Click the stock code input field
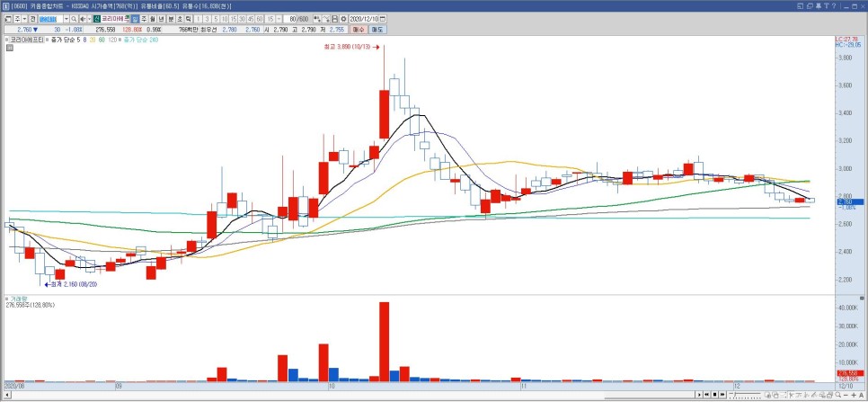868x402 pixels. pyautogui.click(x=51, y=19)
